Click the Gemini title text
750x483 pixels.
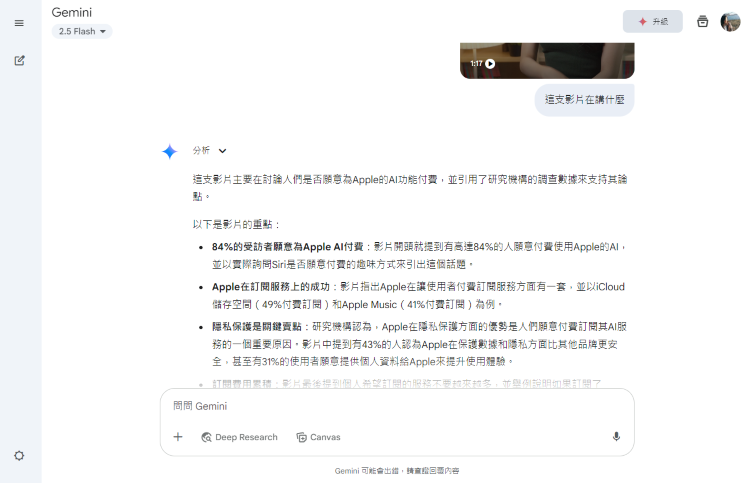72,12
